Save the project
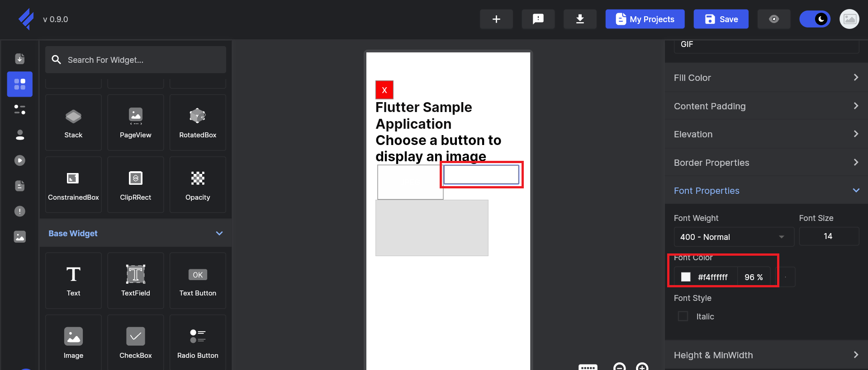The width and height of the screenshot is (868, 370). point(721,19)
